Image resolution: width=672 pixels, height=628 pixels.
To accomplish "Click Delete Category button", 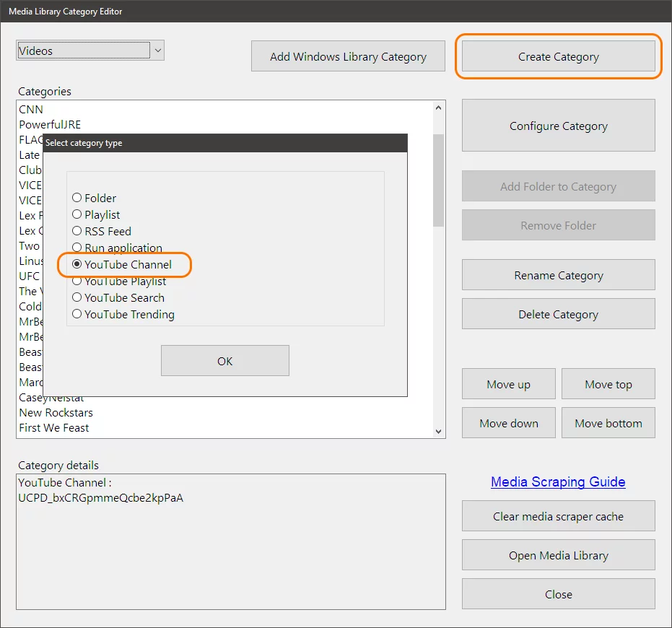I will click(x=559, y=314).
